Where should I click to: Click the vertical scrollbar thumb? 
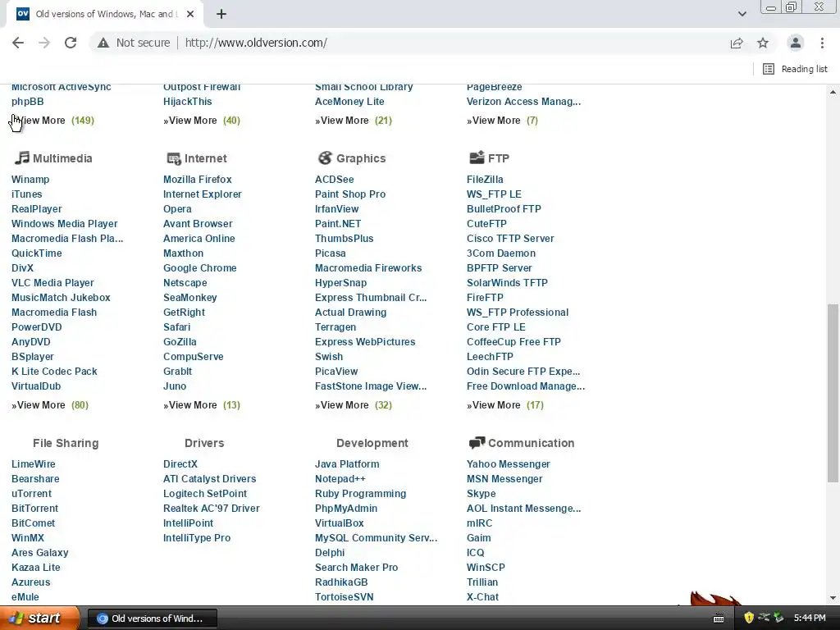point(833,393)
